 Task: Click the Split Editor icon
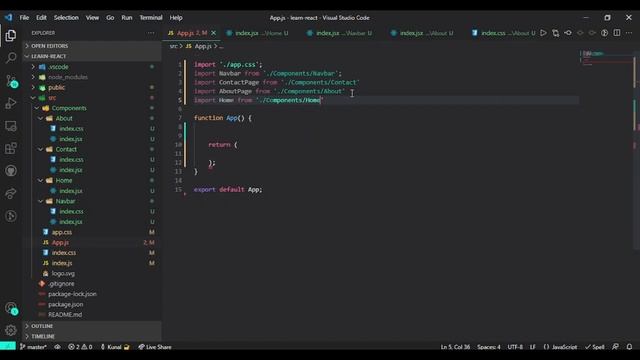click(x=617, y=33)
